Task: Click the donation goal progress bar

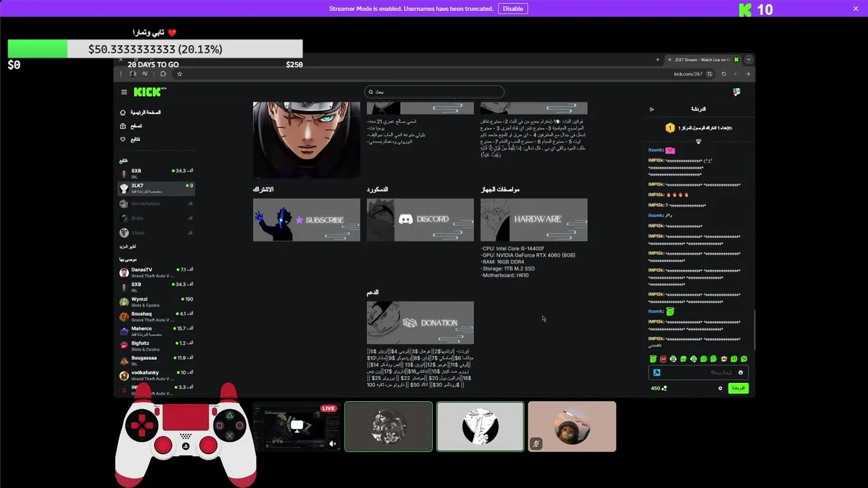Action: pyautogui.click(x=155, y=49)
